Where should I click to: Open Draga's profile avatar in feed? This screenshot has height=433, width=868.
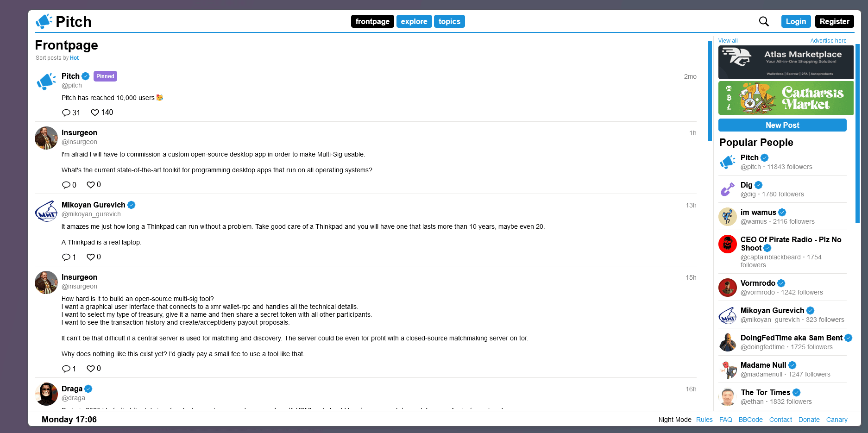coord(46,394)
